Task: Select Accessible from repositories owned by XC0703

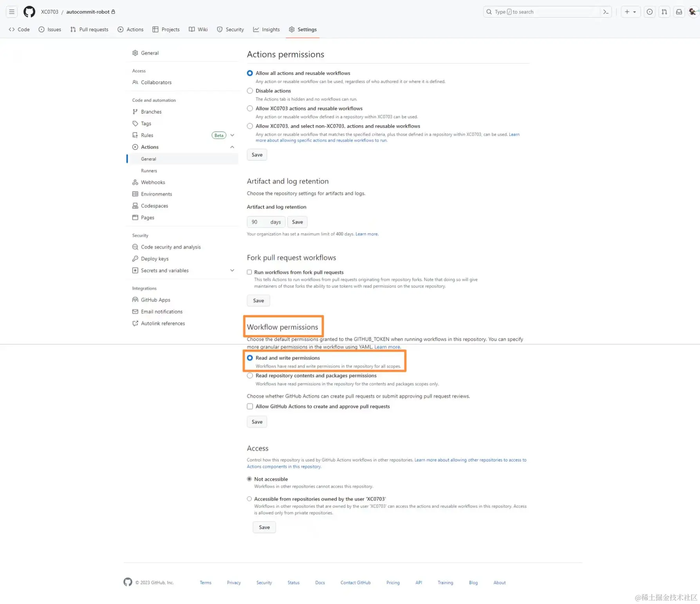Action: [249, 499]
